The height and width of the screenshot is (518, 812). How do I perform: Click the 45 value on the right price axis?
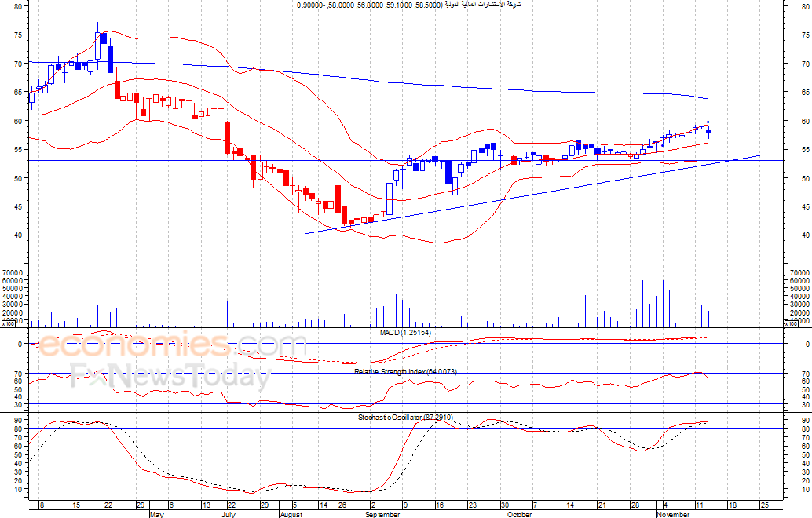click(x=805, y=207)
